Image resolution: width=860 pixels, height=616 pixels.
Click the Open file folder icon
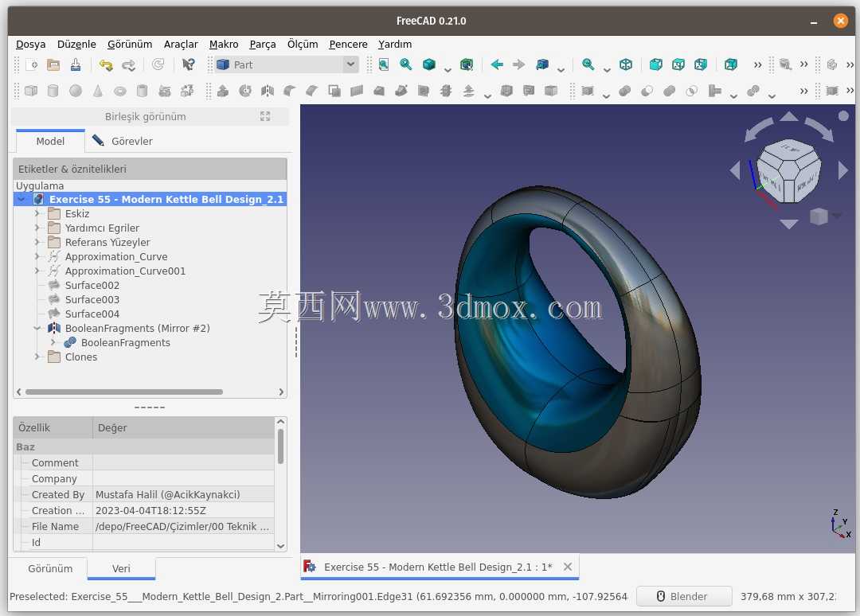53,64
